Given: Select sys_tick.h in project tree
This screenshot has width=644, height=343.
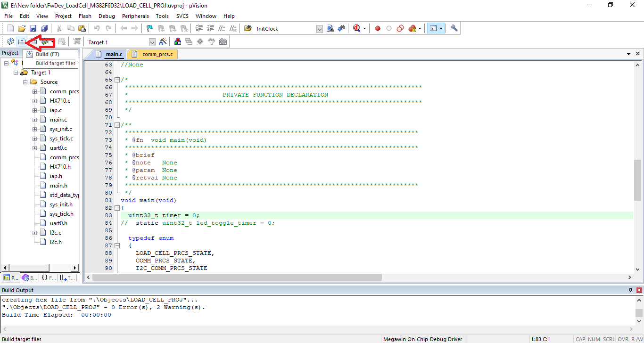Looking at the screenshot, I should [x=61, y=214].
